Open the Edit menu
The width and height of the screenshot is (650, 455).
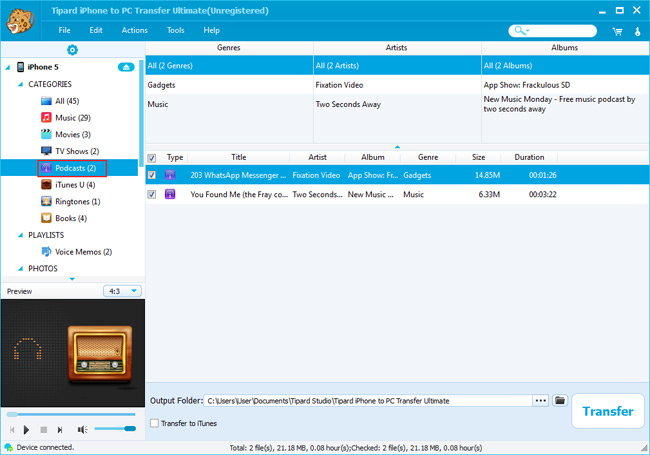point(96,30)
